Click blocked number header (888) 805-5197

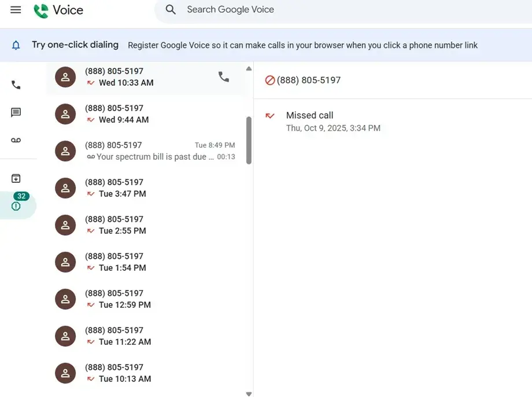(308, 80)
